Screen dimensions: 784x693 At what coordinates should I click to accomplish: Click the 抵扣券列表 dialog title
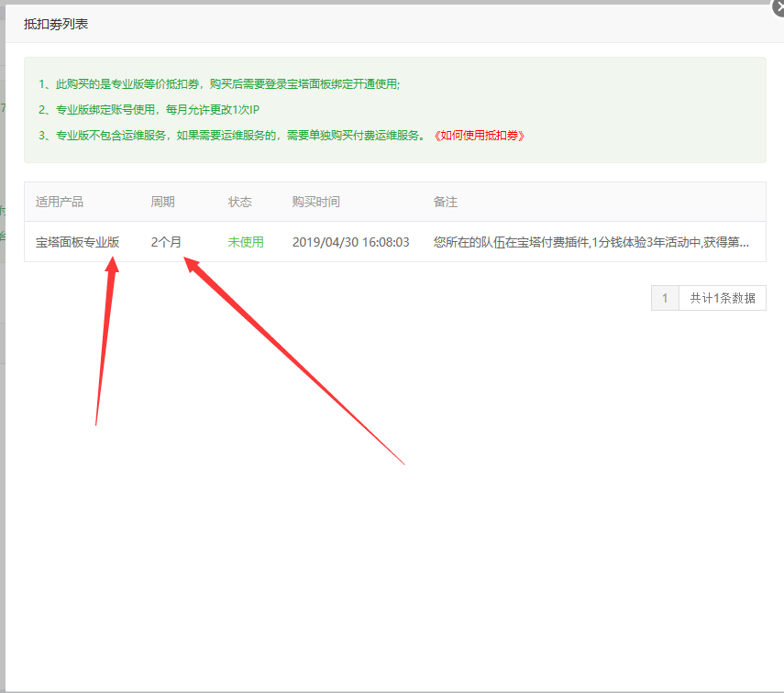(56, 24)
